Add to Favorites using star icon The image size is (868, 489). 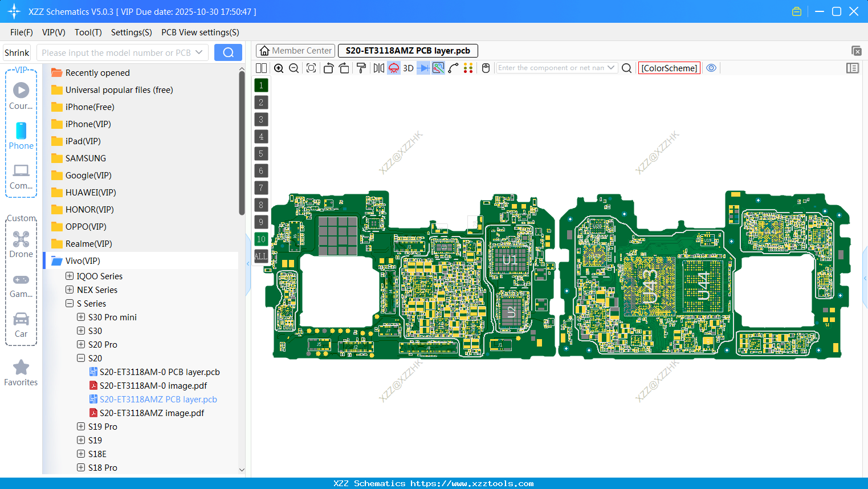(x=21, y=368)
